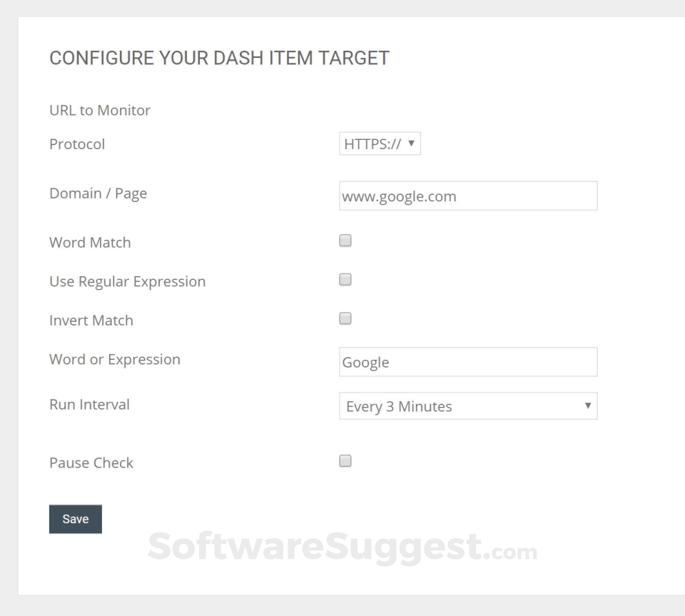The image size is (685, 616).
Task: Check the Pause Check checkbox
Action: (x=345, y=461)
